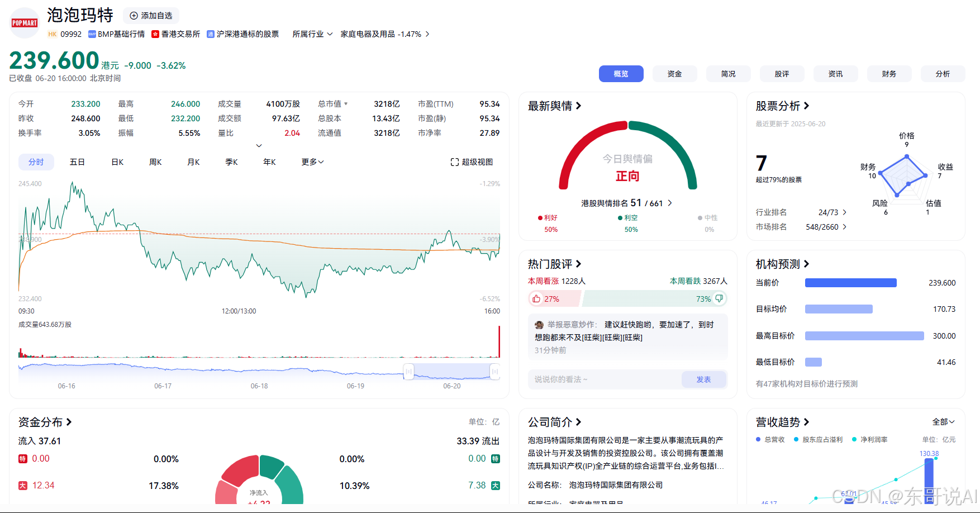Click the right handle of chart range slider

(494, 371)
